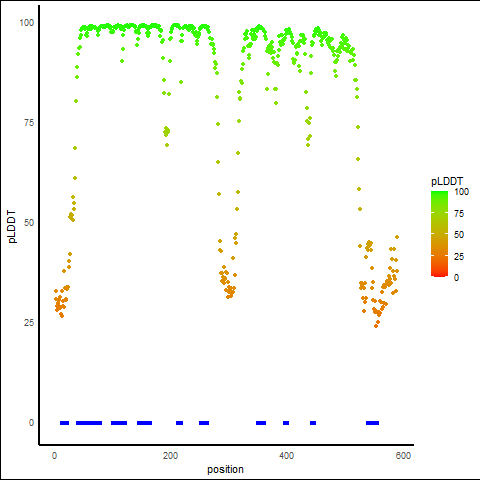Select the rightmost blue segment on the baseline

[x=372, y=423]
